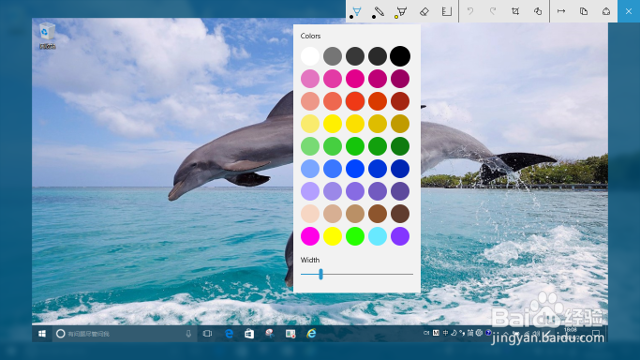Click the "Width" label above the slider
The width and height of the screenshot is (640, 360).
click(310, 260)
